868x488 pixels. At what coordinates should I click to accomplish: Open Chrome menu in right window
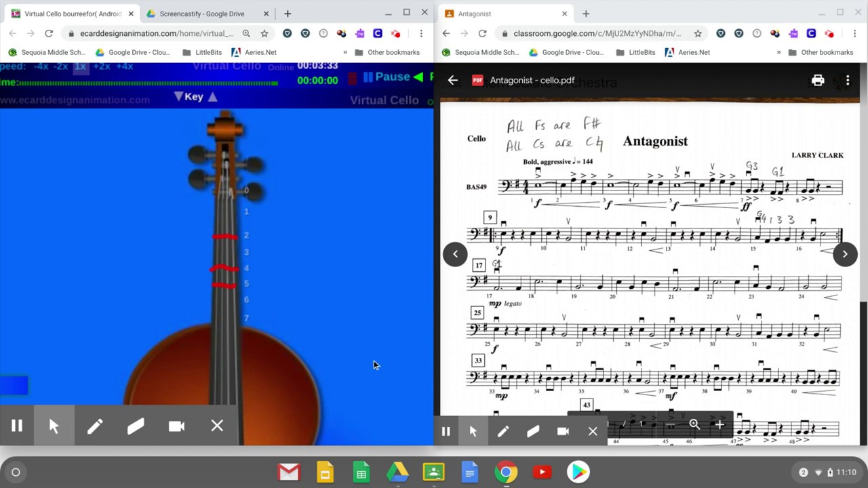(854, 33)
